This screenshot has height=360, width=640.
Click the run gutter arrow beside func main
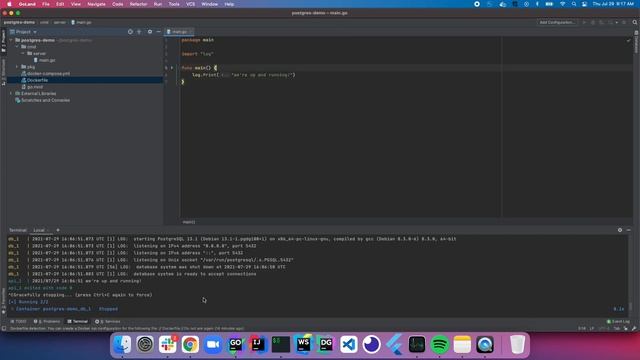click(x=172, y=68)
